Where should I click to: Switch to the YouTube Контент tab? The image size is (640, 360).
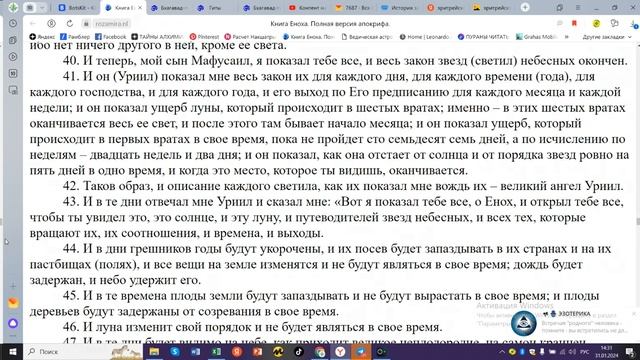click(308, 7)
